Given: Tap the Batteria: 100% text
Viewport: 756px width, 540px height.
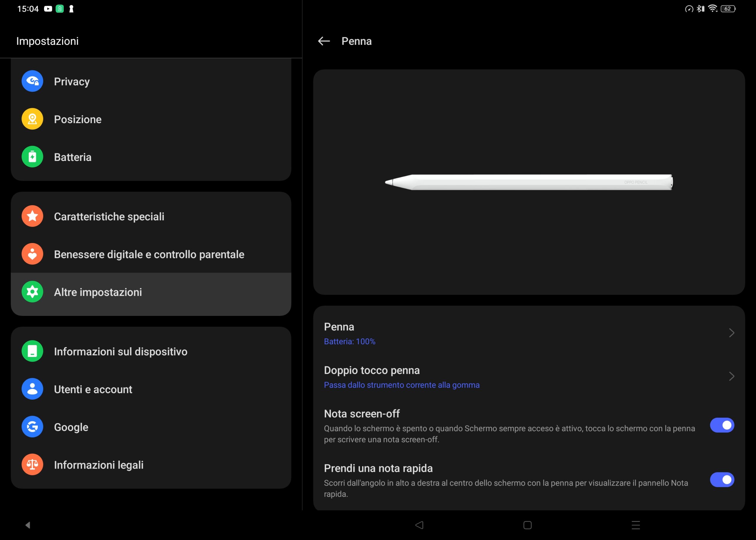Looking at the screenshot, I should [349, 342].
